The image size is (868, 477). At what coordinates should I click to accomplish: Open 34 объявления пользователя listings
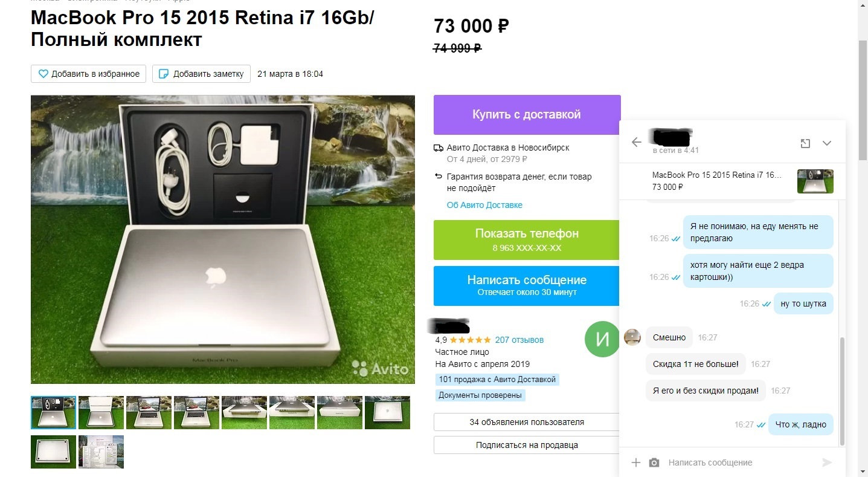coord(527,422)
